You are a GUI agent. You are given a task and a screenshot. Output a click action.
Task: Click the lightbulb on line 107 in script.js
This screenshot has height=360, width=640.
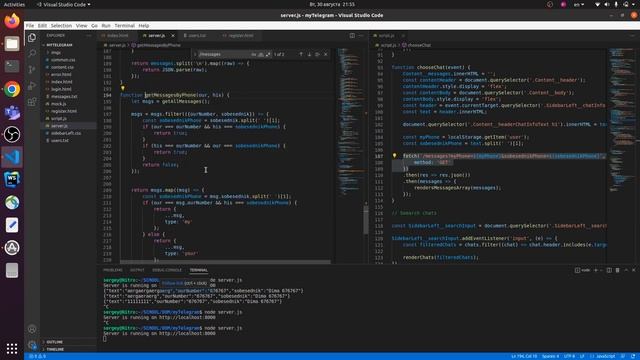pyautogui.click(x=394, y=156)
